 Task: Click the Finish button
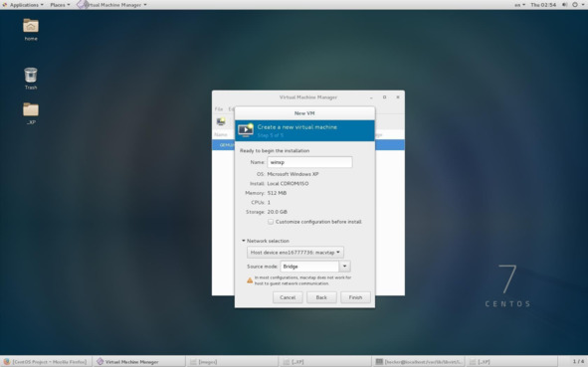pos(355,297)
